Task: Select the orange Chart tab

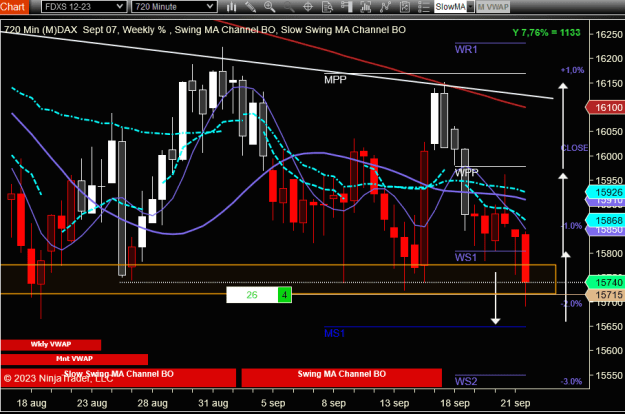Action: 14,7
